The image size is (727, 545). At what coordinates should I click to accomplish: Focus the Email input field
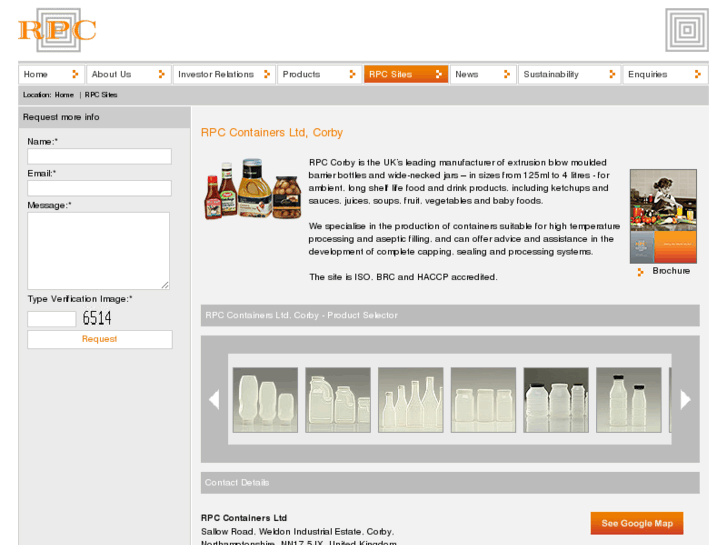(x=99, y=188)
